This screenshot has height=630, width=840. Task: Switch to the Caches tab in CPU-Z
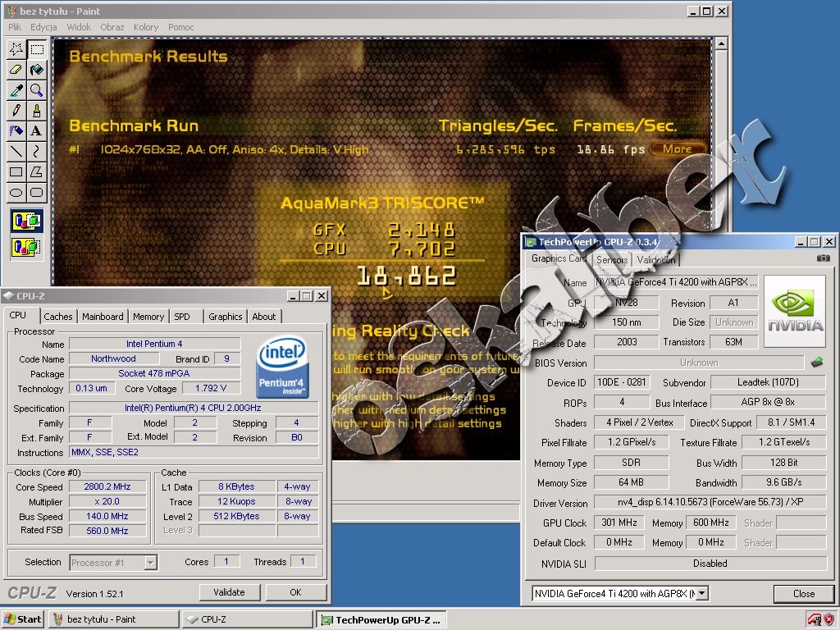tap(58, 317)
